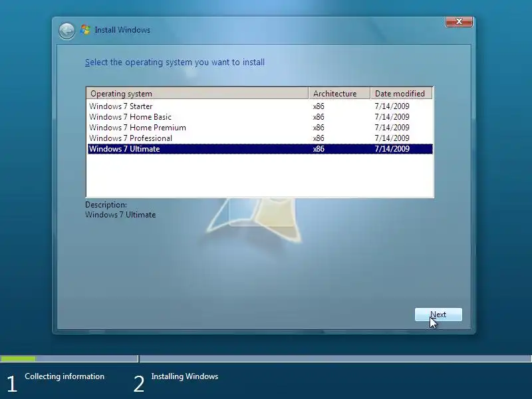Viewport: 532px width, 399px height.
Task: Click x86 architecture cell of Windows 7 Starter
Action: (319, 106)
